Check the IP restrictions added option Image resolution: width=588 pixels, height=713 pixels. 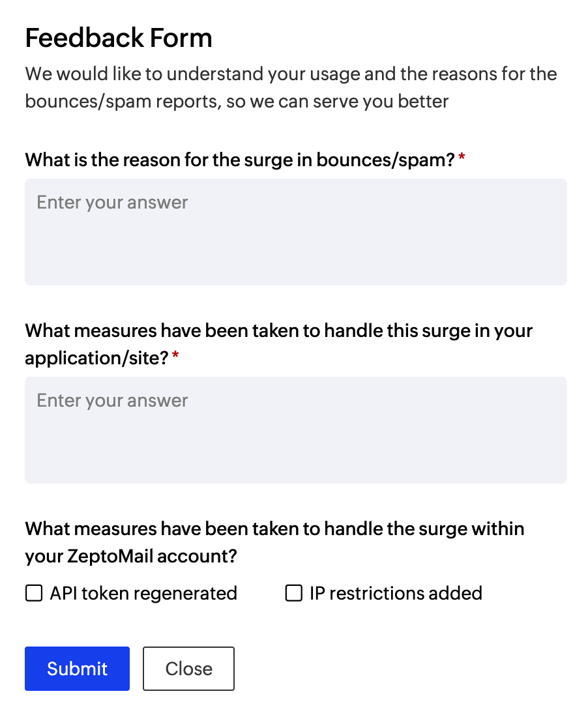coord(293,593)
